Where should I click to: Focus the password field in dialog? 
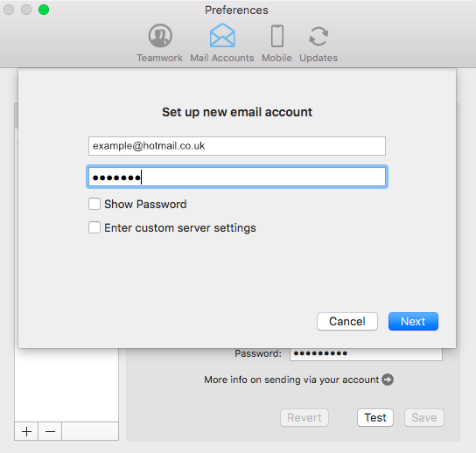(237, 177)
